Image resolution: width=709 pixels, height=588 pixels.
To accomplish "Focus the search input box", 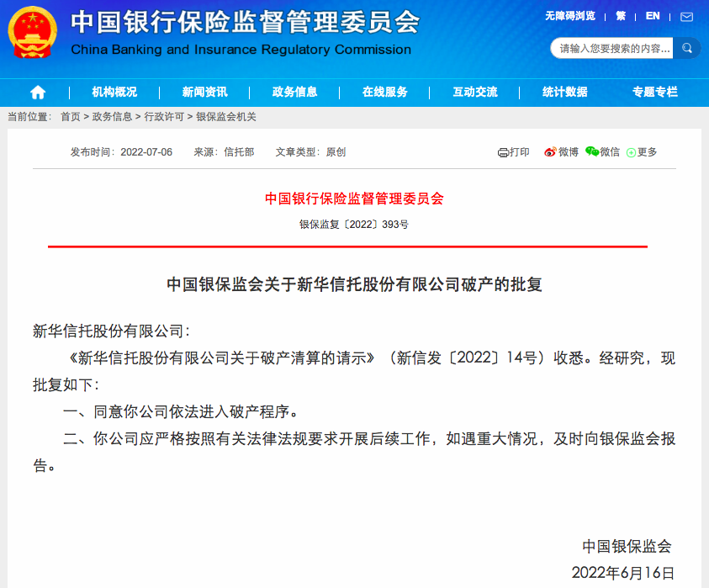I will 612,49.
